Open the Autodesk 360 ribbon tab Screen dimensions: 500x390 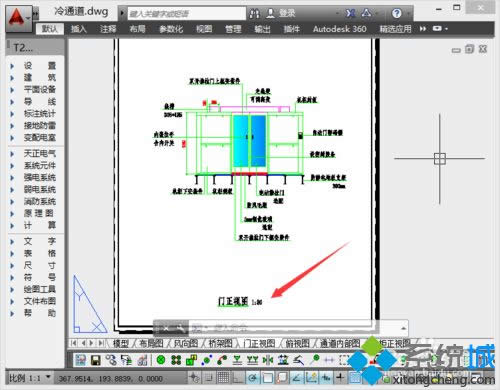(339, 29)
